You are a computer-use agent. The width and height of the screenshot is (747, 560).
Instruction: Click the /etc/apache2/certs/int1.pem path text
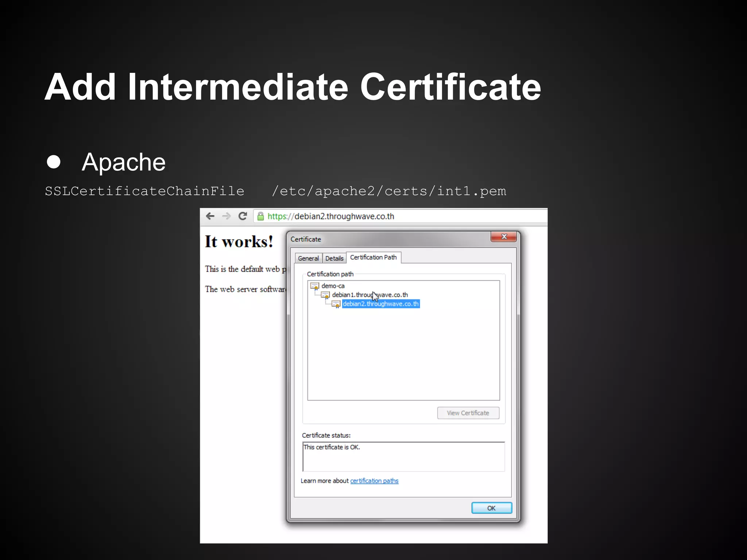coord(389,191)
